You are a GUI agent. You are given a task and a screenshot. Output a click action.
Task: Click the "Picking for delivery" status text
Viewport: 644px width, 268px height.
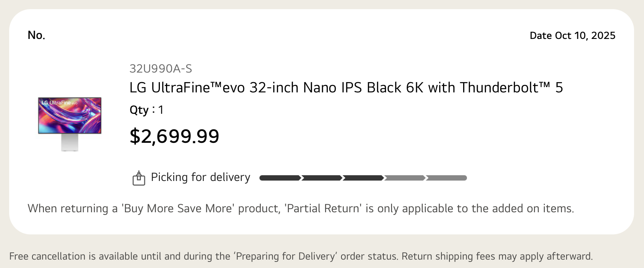click(200, 177)
